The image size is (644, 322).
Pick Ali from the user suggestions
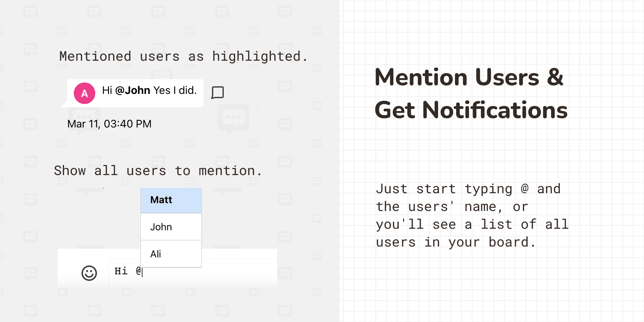pyautogui.click(x=171, y=254)
